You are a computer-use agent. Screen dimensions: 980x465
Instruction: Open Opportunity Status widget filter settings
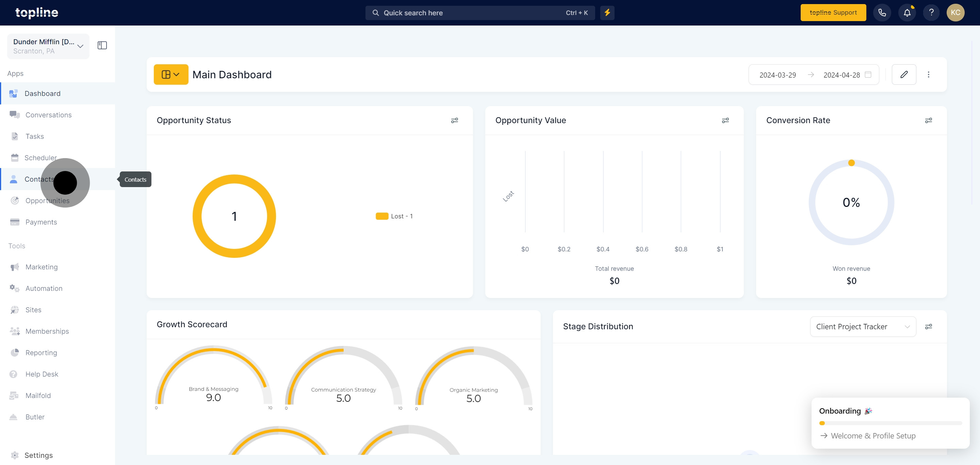(x=454, y=120)
